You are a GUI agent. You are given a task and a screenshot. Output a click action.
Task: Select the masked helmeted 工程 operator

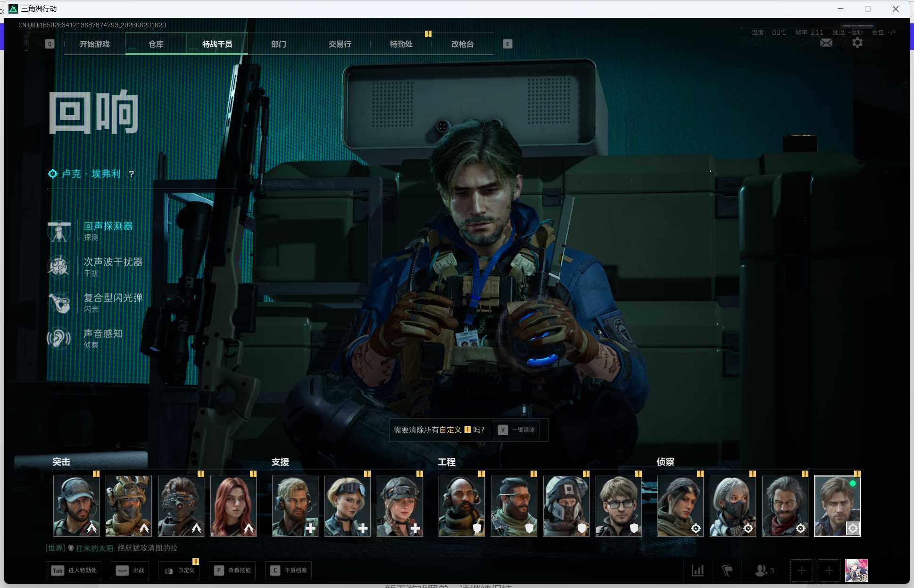pyautogui.click(x=566, y=506)
